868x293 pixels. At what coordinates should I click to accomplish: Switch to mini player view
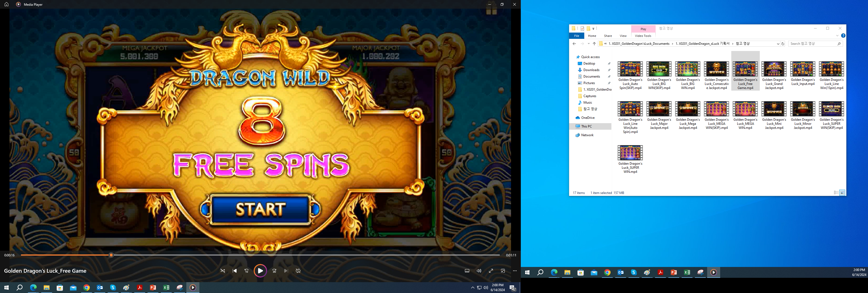[x=503, y=271]
